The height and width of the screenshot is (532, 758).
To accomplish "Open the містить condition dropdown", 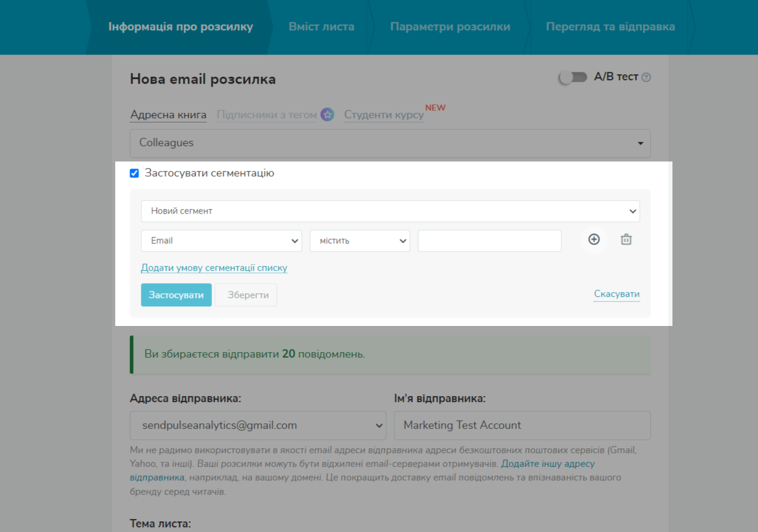I will [x=359, y=240].
